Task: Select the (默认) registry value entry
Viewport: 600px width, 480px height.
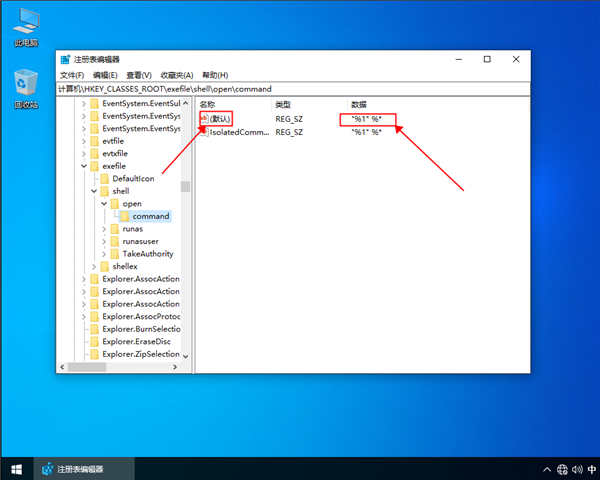Action: [219, 118]
